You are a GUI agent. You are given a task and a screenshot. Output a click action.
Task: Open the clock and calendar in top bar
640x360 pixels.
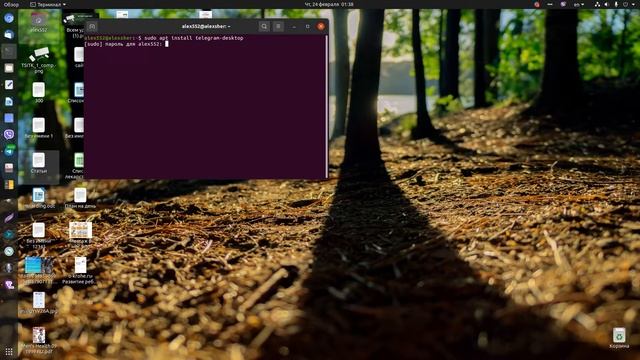pos(329,4)
